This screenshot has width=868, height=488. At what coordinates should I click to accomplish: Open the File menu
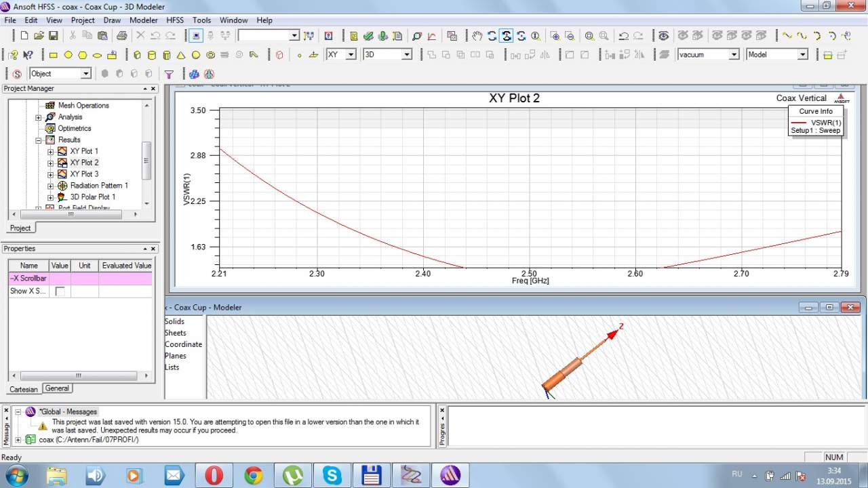coord(10,20)
